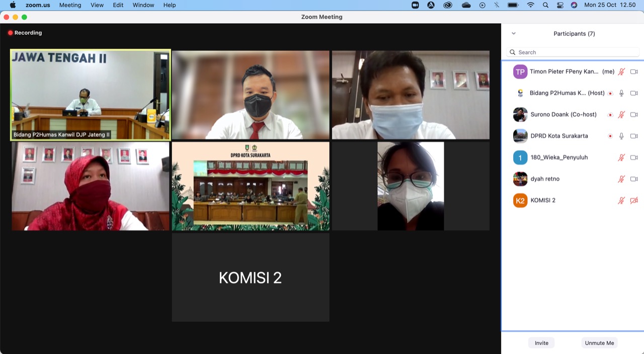Click recording indicator in Bidang P2Humas row
This screenshot has height=354, width=644.
click(x=610, y=93)
